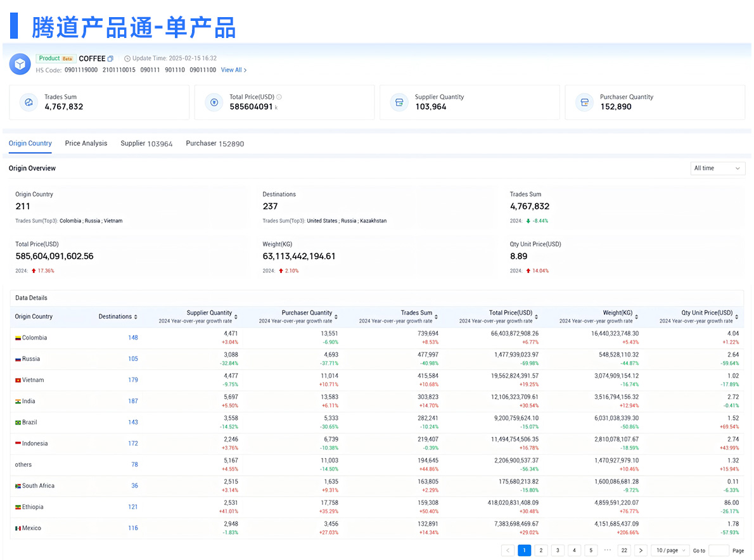Click the next page arrow button

tap(641, 550)
